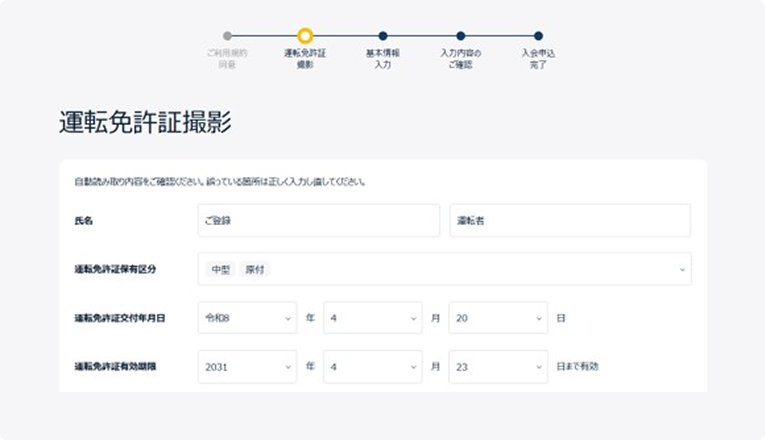Open the expiry month dropdown
Image resolution: width=765 pixels, height=440 pixels.
click(x=373, y=366)
